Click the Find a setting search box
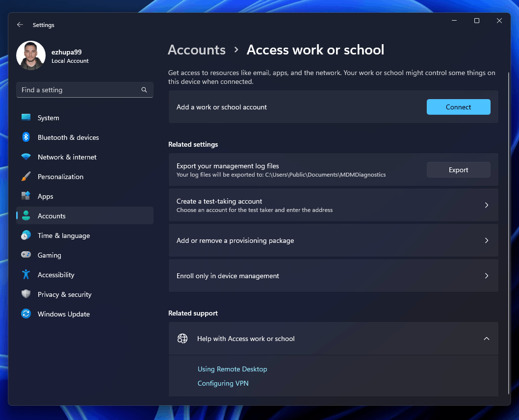 85,90
